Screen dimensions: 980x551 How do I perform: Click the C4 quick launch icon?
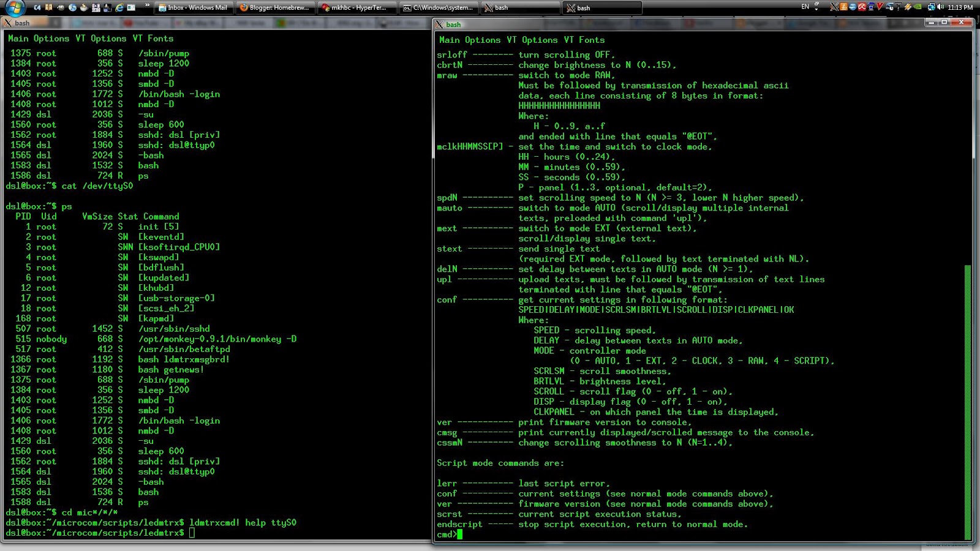pyautogui.click(x=38, y=8)
